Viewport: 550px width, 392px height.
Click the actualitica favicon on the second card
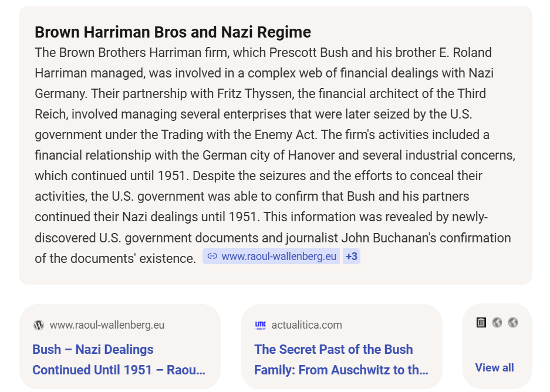(x=260, y=325)
